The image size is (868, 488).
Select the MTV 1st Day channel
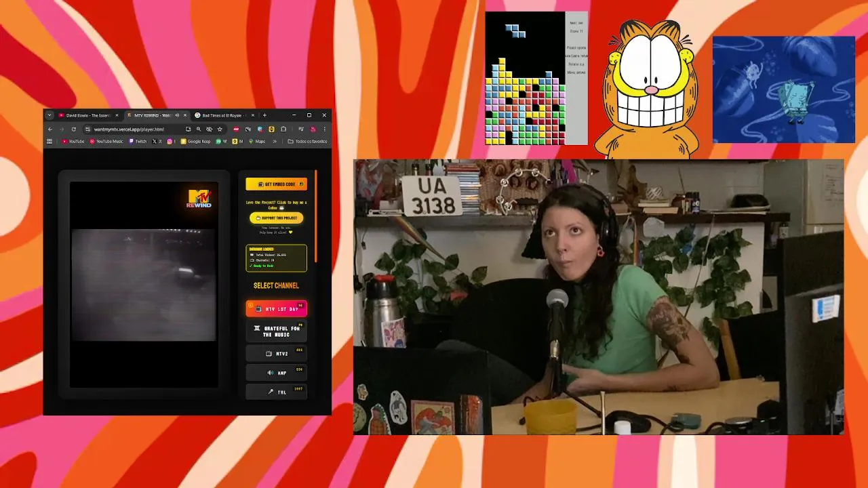tap(276, 309)
